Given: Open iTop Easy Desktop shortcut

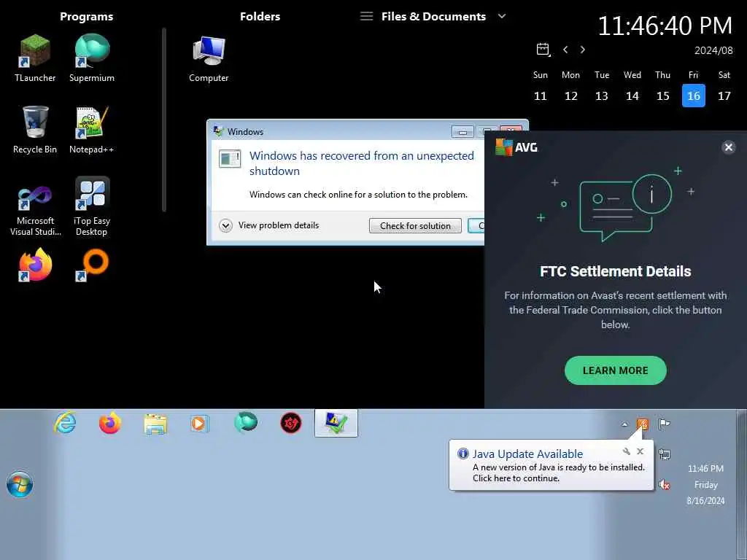Looking at the screenshot, I should [91, 206].
